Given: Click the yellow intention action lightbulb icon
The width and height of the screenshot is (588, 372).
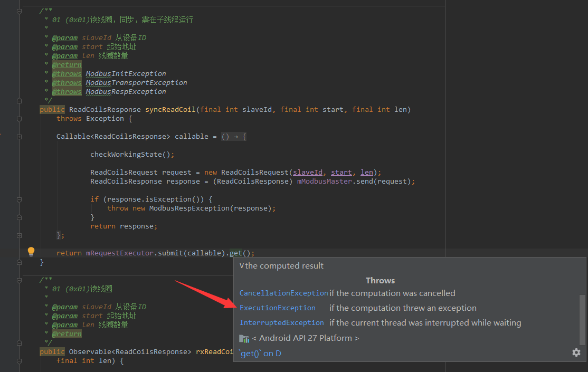Looking at the screenshot, I should click(31, 251).
